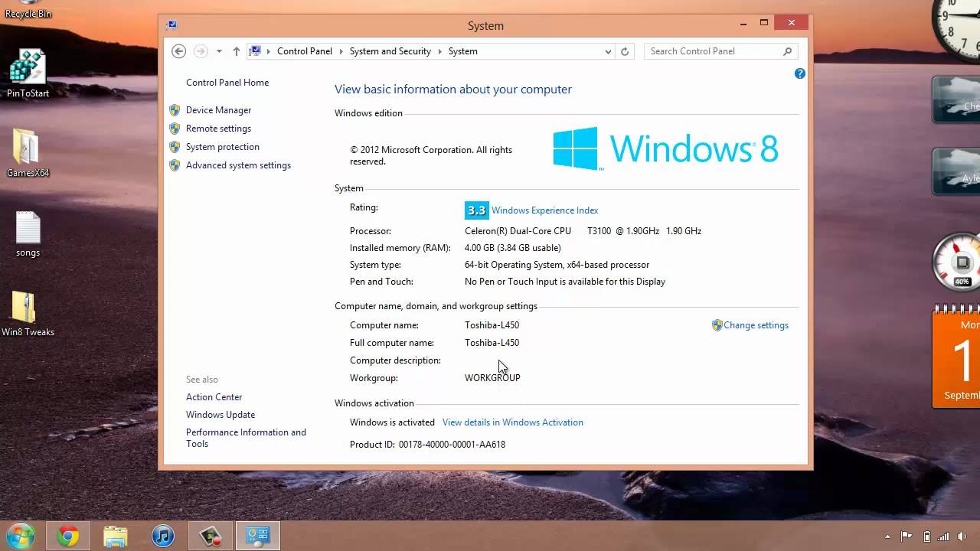The width and height of the screenshot is (980, 551).
Task: Expand the arrow after System and Security
Action: (x=440, y=51)
